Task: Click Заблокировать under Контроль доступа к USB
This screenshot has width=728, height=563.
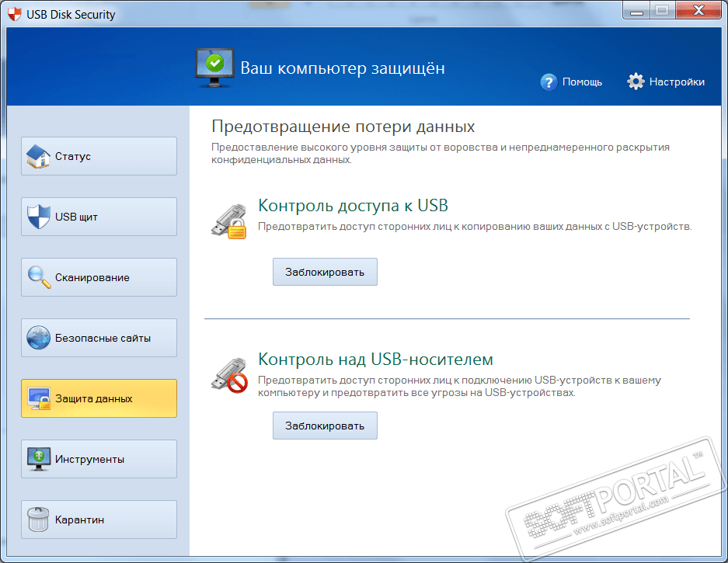Action: pyautogui.click(x=325, y=272)
